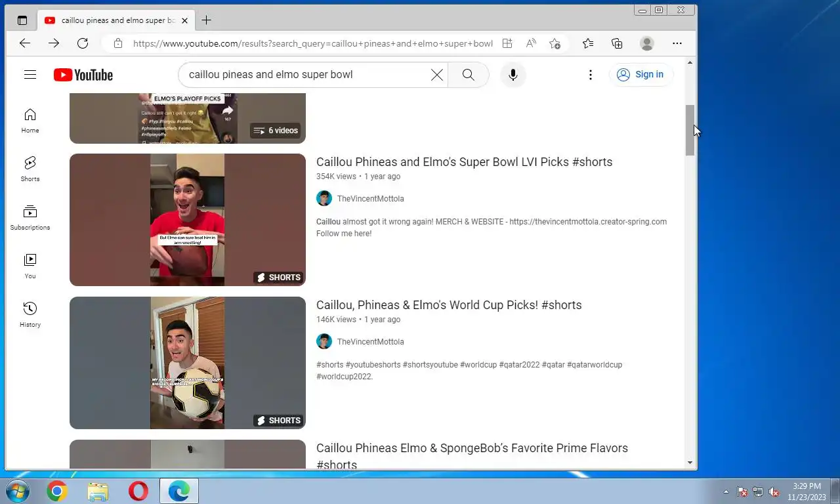The width and height of the screenshot is (840, 504).
Task: Open Edge profile avatar
Action: [x=647, y=43]
